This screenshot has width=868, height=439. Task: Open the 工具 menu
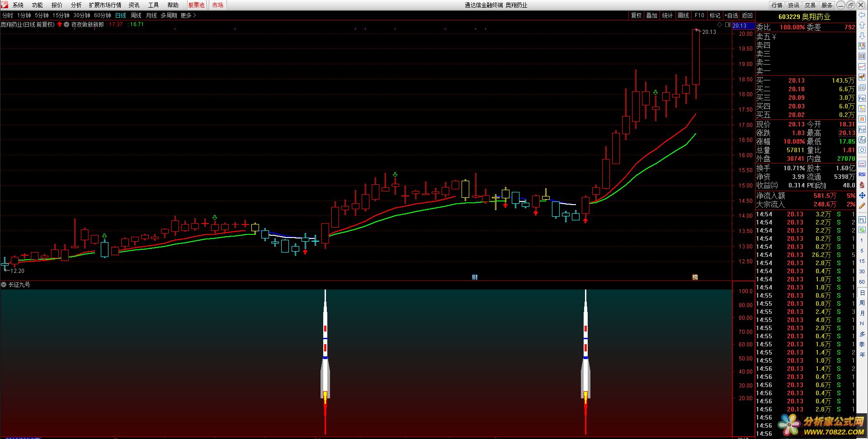[154, 5]
